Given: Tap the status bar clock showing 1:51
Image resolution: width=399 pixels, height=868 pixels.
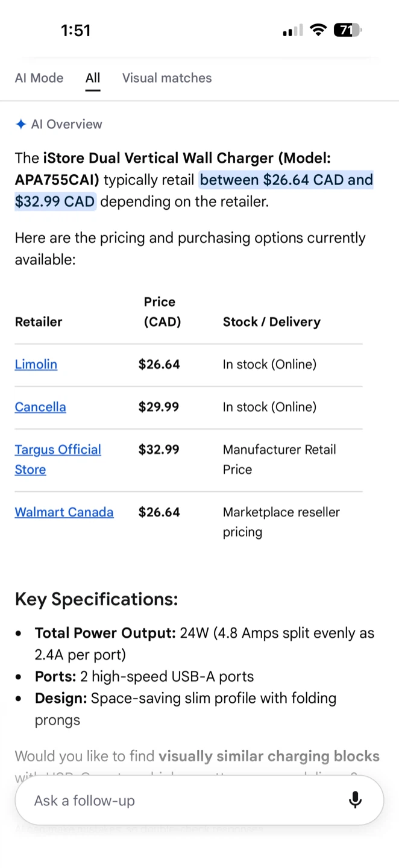Looking at the screenshot, I should 76,30.
